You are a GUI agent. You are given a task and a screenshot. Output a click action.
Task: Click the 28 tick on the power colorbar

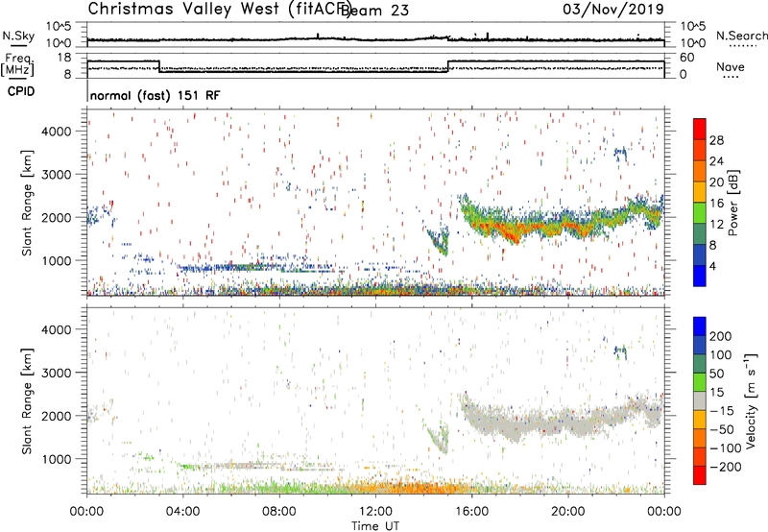tap(716, 140)
